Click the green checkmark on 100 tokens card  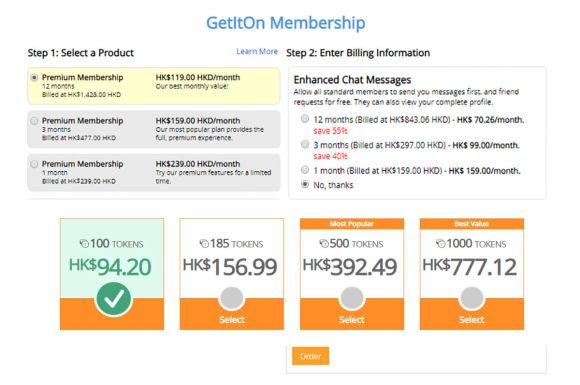[x=114, y=299]
